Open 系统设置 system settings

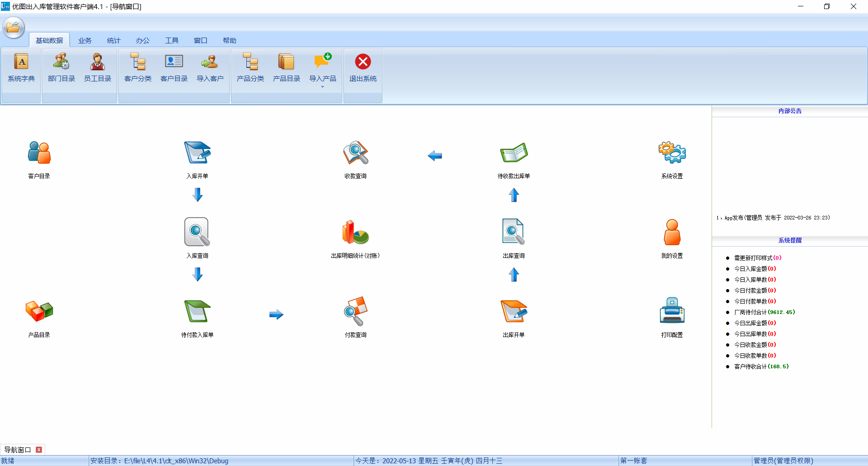coord(672,159)
